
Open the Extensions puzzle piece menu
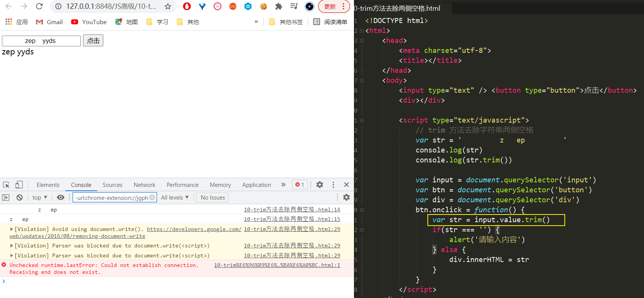(279, 6)
